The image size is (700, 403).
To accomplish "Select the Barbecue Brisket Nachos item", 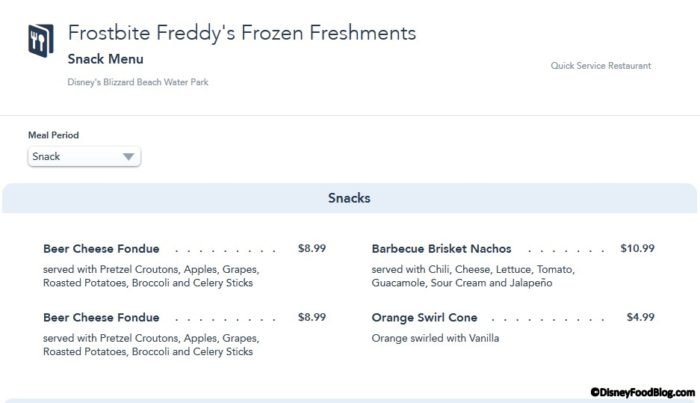I will [x=441, y=249].
